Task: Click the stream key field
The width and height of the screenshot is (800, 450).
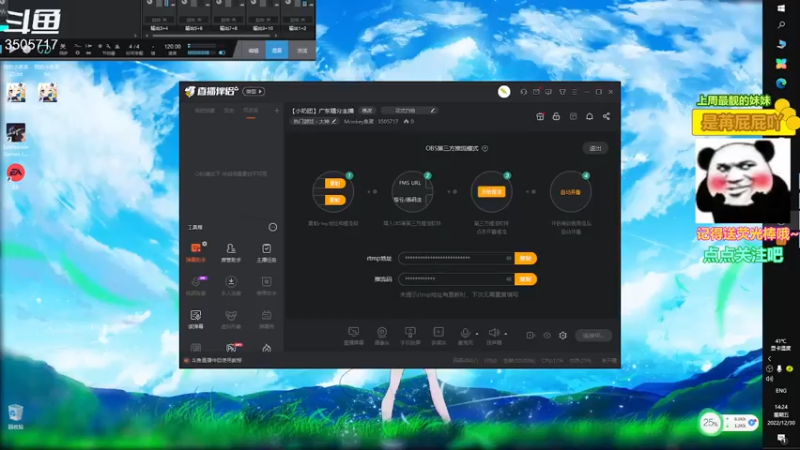Action: [x=456, y=279]
